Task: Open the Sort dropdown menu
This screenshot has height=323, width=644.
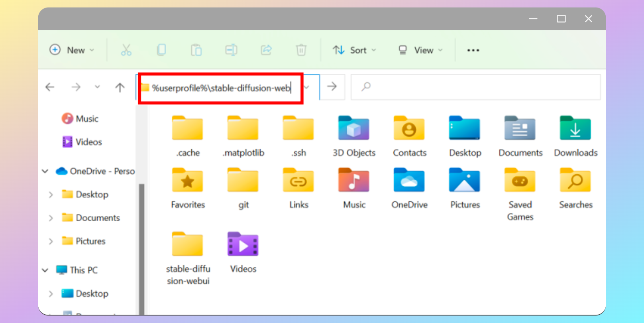Action: point(354,50)
